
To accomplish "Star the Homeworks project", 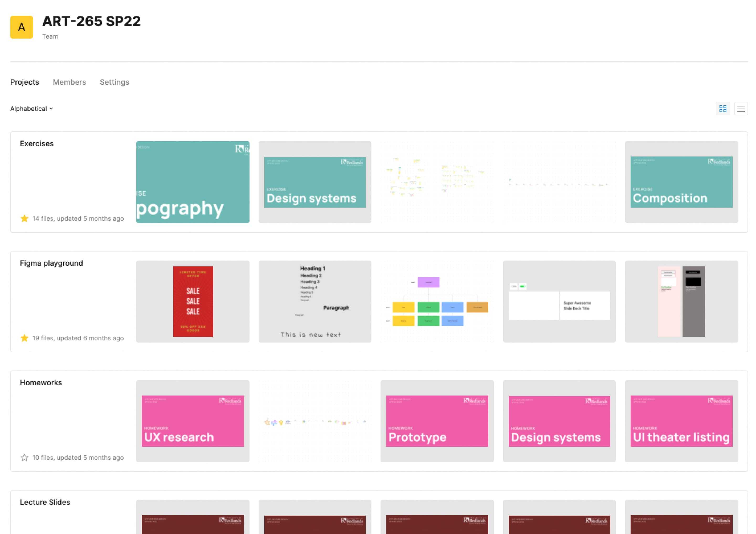I will [x=24, y=457].
